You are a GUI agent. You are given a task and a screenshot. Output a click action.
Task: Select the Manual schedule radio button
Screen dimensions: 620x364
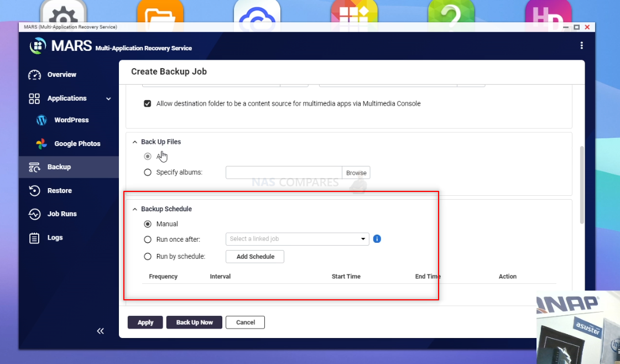[148, 224]
